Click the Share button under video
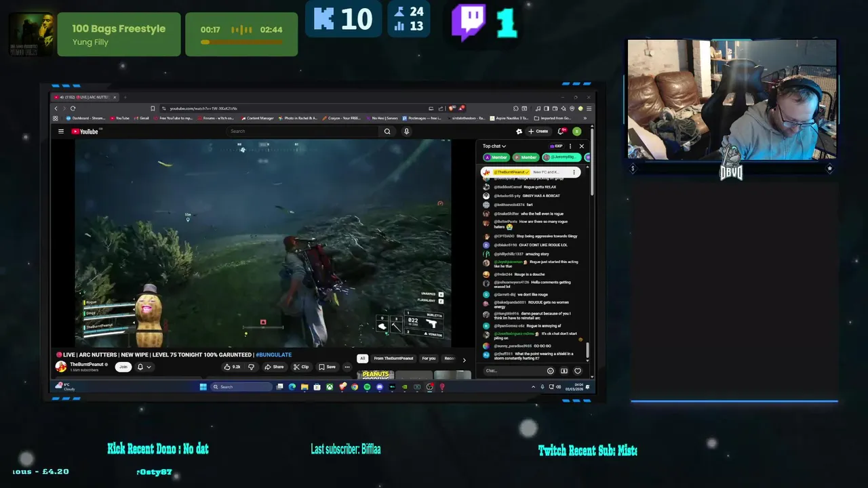 pos(275,367)
